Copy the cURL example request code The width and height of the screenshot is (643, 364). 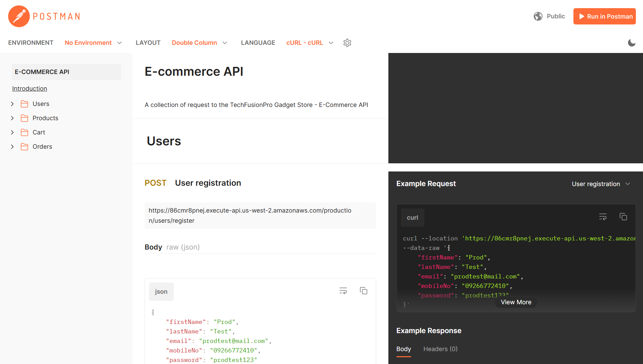point(623,217)
